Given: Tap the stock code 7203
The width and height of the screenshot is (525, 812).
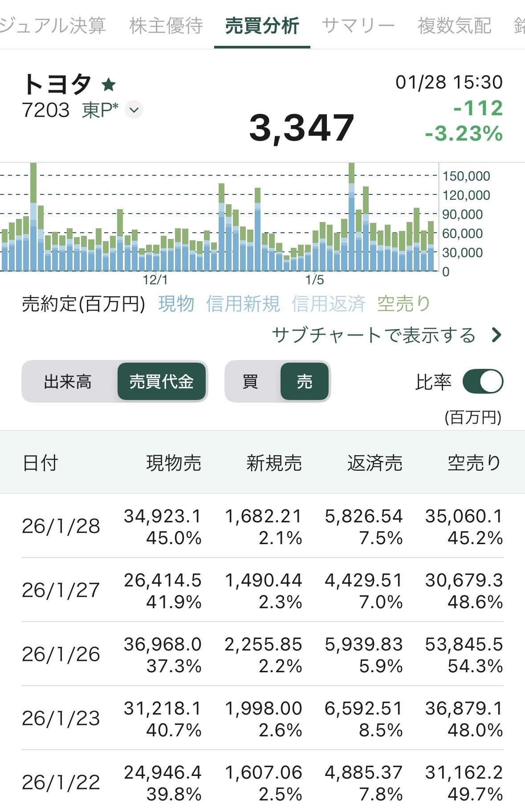Looking at the screenshot, I should tap(46, 110).
